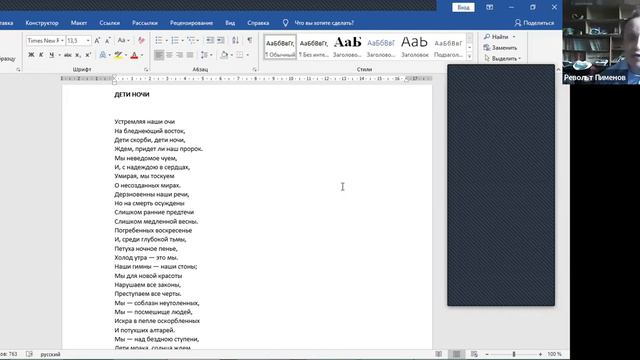Click Заменить replace button
The width and height of the screenshot is (640, 360).
[x=500, y=48]
